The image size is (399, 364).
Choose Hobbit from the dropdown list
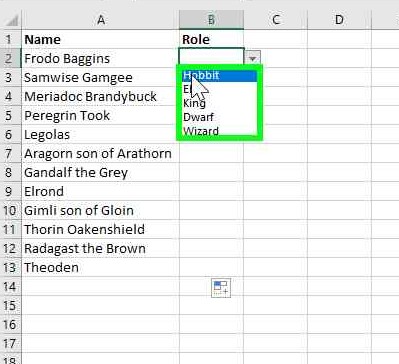coord(220,75)
